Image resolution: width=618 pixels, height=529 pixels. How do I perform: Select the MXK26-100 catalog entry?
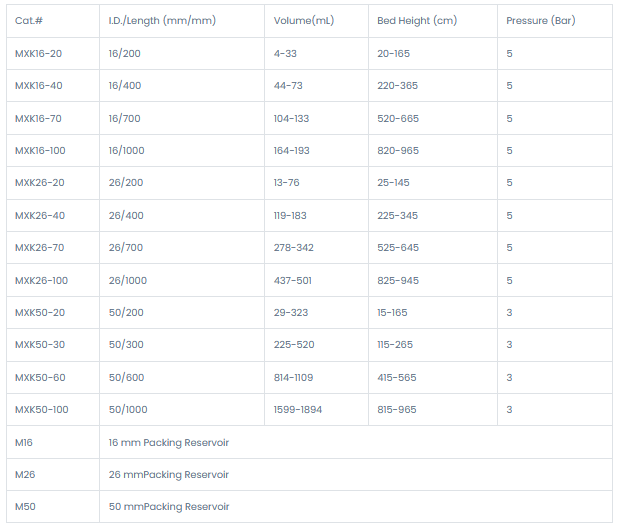[x=41, y=280]
